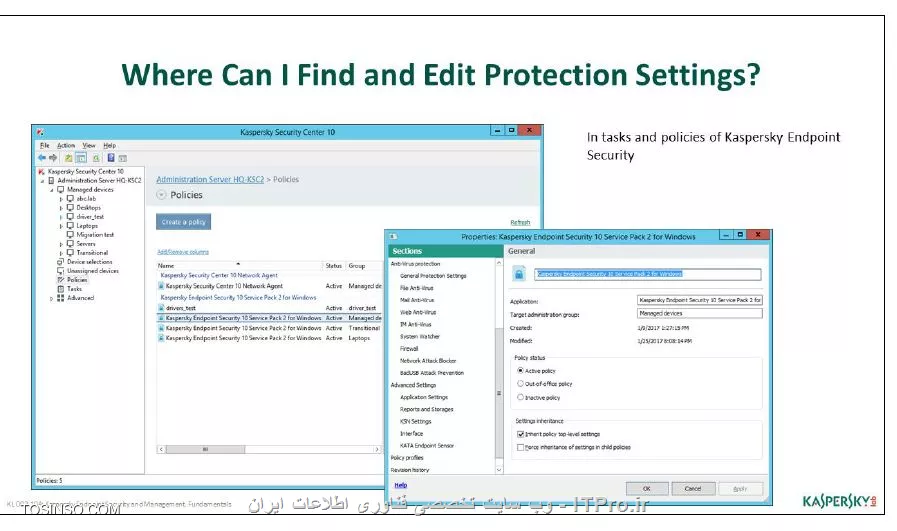Click the policy name input field
This screenshot has width=897, height=531.
648,274
